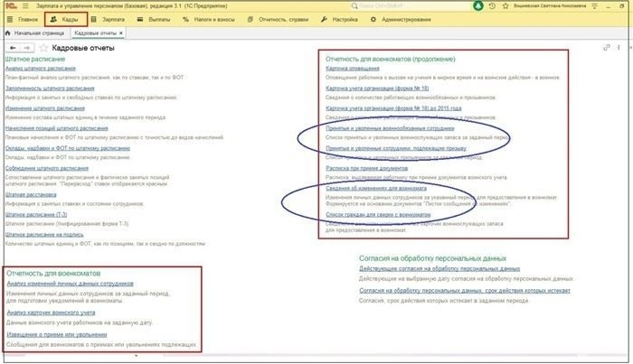Screen dimensions: 633x364
Task: Click in the global search field
Action: pyautogui.click(x=410, y=6)
